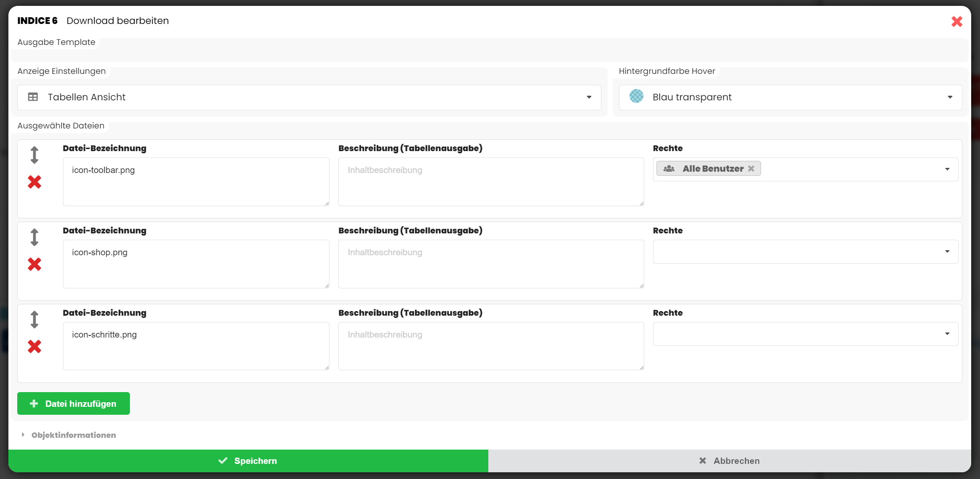Click the Blau transparent color swatch
Viewport: 980px width, 479px height.
(x=636, y=97)
